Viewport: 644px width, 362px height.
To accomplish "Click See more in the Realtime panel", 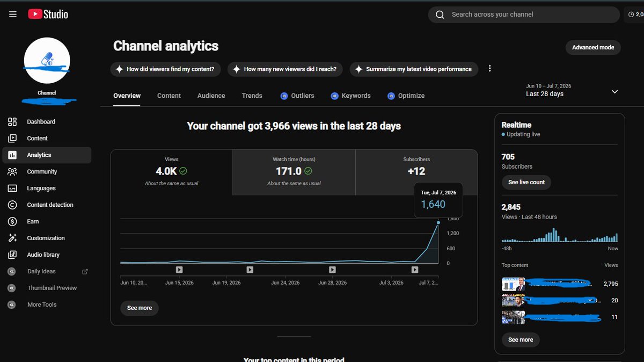I will (521, 339).
